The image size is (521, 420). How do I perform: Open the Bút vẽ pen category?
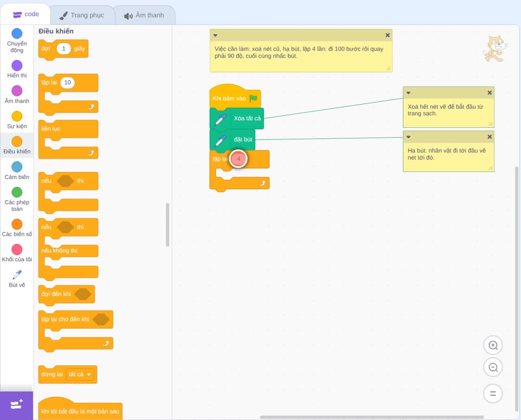tap(17, 279)
